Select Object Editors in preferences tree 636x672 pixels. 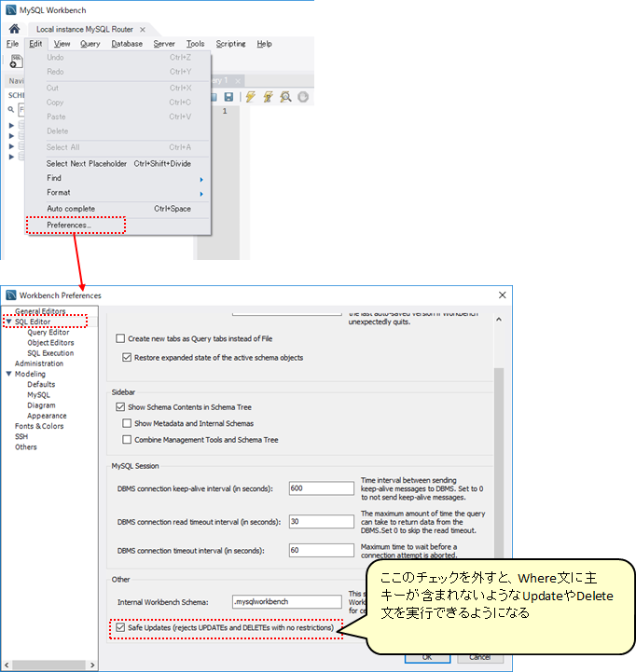pos(50,342)
